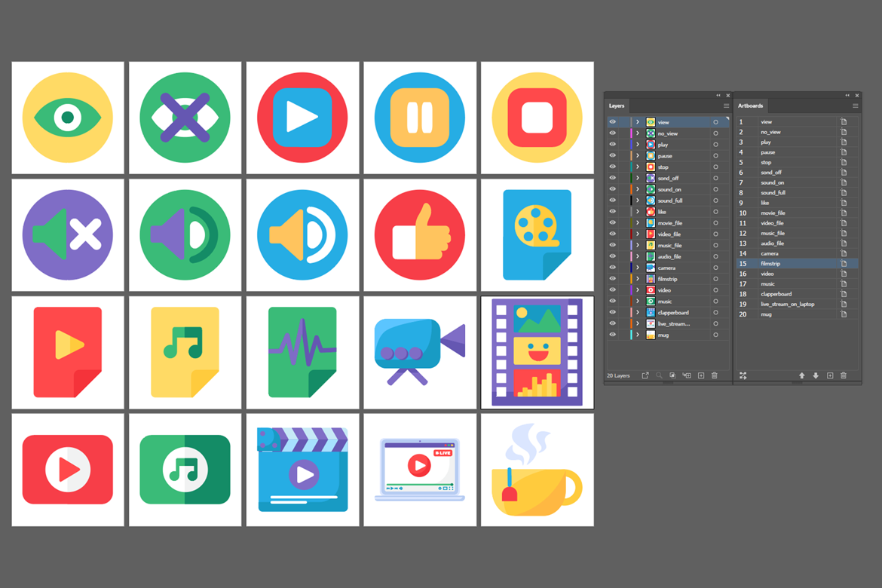Create a new sublayer
The height and width of the screenshot is (588, 882).
tap(688, 375)
